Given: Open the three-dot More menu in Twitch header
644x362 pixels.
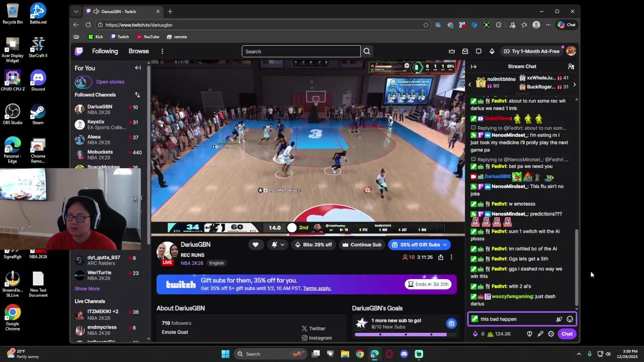Looking at the screenshot, I should point(162,51).
